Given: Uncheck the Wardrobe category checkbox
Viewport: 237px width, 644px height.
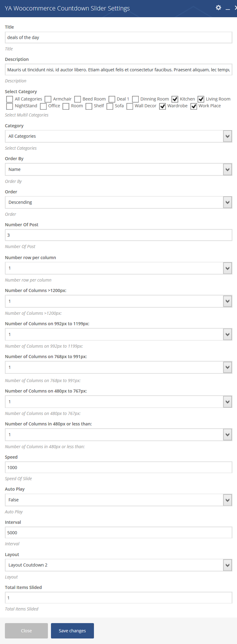Looking at the screenshot, I should point(162,106).
